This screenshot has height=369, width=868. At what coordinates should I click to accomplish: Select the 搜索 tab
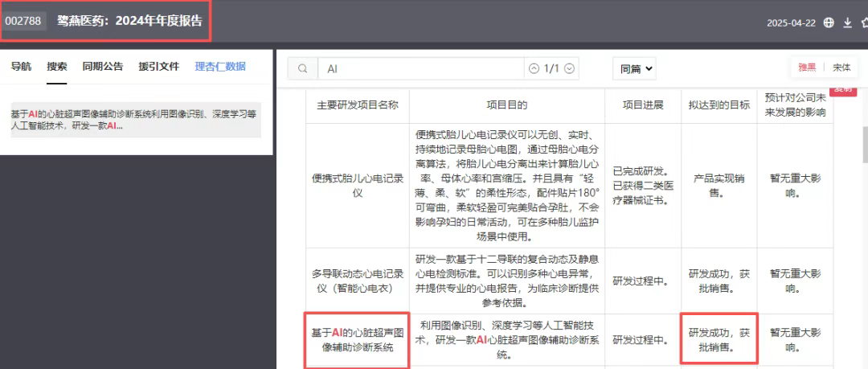pyautogui.click(x=57, y=67)
